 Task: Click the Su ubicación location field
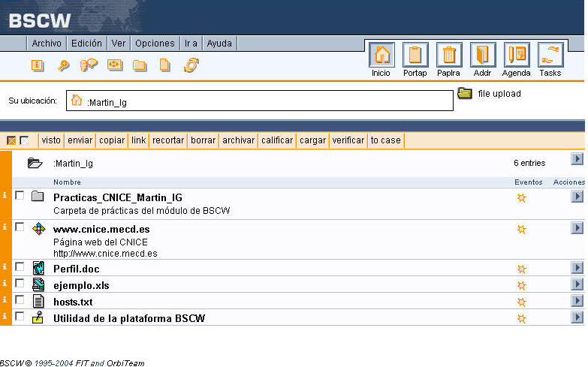[259, 101]
